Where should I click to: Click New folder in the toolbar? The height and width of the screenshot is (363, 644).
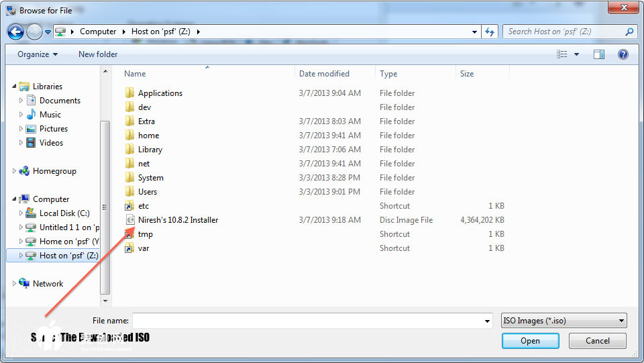(x=98, y=54)
